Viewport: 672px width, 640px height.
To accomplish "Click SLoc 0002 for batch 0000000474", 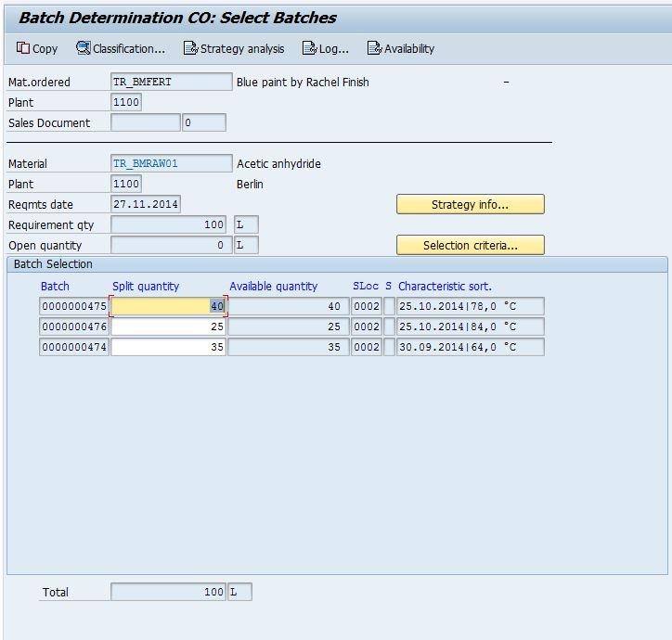I will (367, 347).
